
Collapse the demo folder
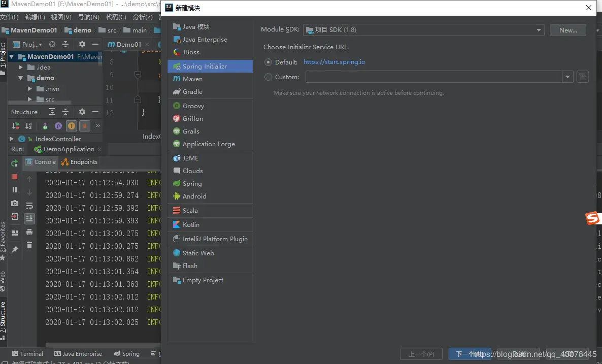point(21,78)
